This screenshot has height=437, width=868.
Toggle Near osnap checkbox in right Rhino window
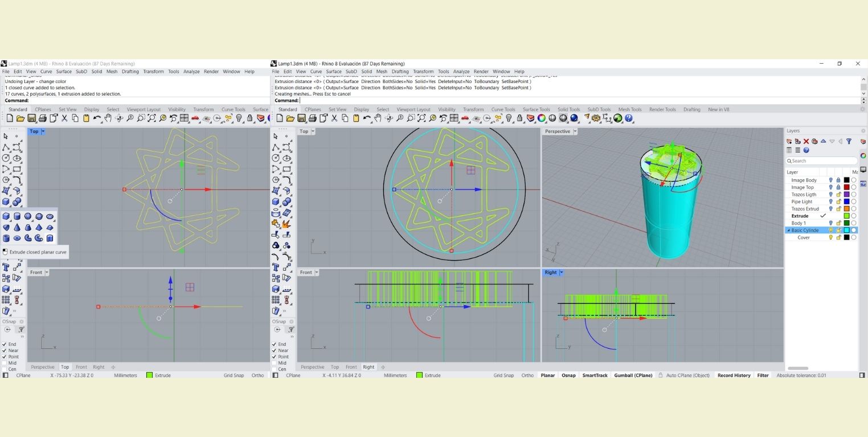pos(275,351)
